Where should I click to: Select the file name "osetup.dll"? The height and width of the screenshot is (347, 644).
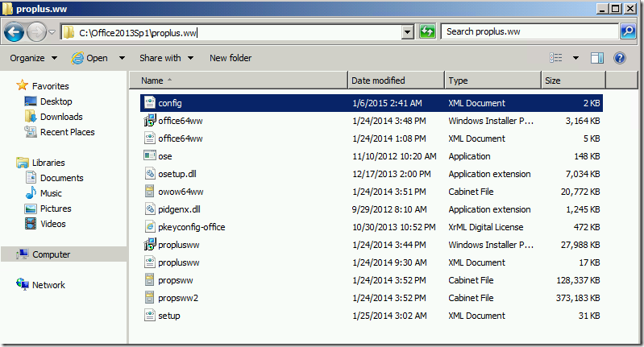177,174
